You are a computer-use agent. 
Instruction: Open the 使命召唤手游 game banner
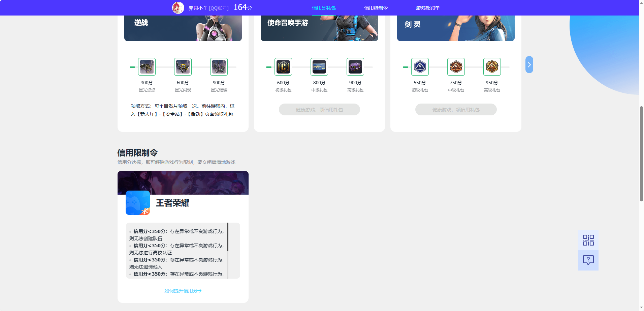(319, 28)
